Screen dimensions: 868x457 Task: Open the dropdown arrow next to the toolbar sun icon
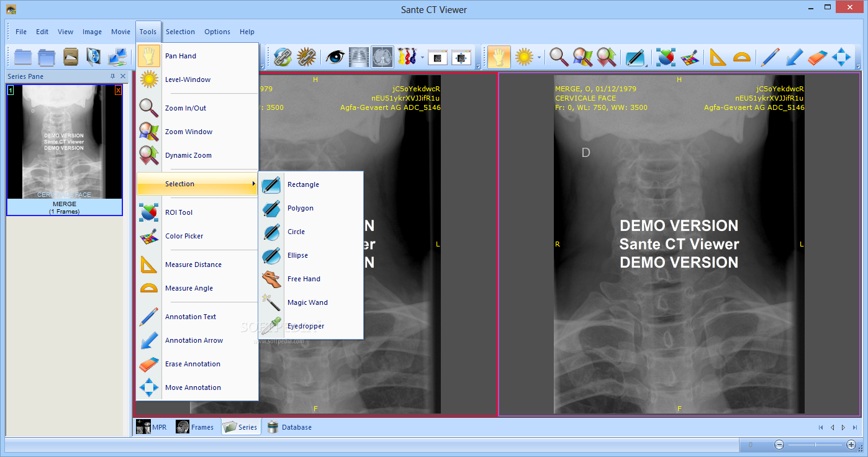coord(539,58)
